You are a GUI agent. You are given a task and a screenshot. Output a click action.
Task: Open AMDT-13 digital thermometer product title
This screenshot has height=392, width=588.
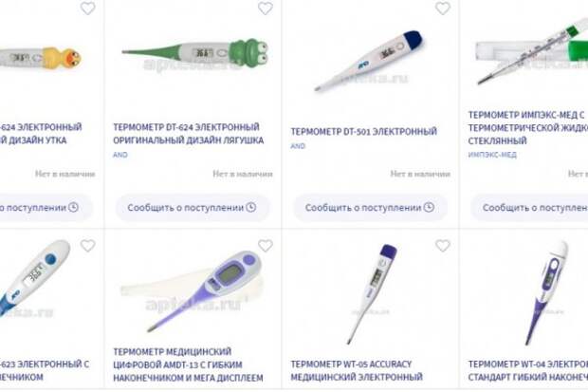(188, 364)
